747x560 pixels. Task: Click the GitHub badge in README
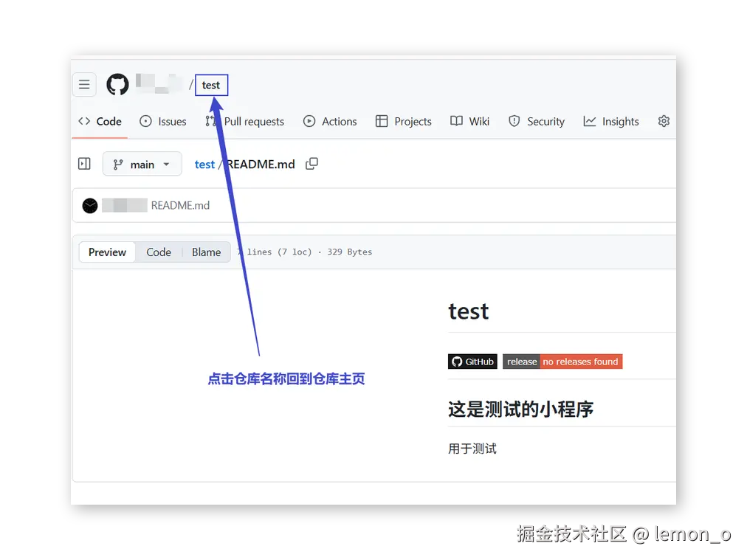click(472, 362)
